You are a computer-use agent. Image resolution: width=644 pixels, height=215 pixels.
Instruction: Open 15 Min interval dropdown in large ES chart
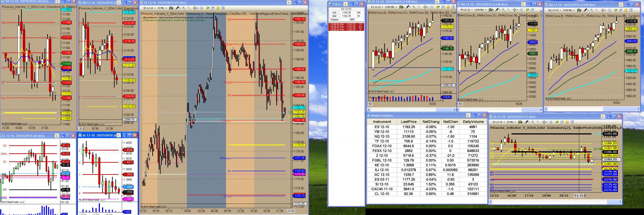click(162, 8)
